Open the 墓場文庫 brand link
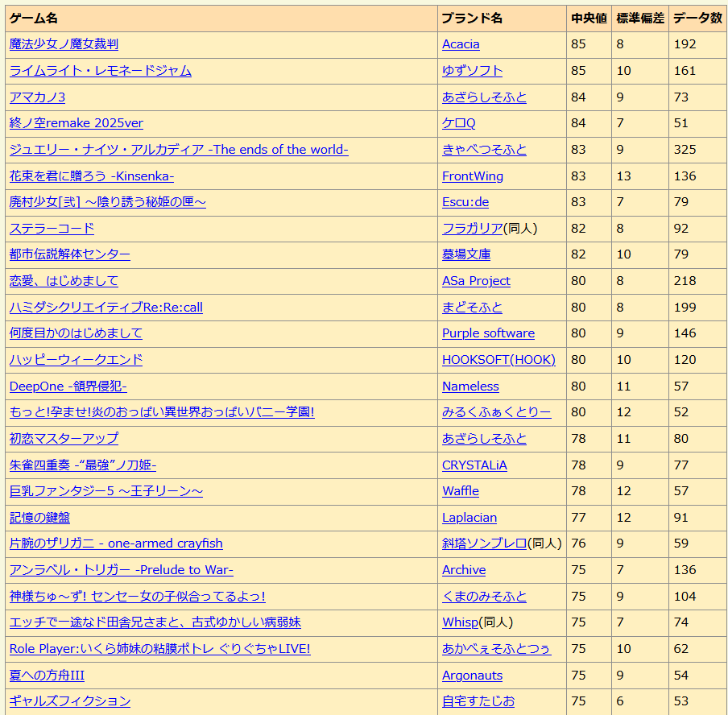The height and width of the screenshot is (715, 728). click(x=466, y=254)
